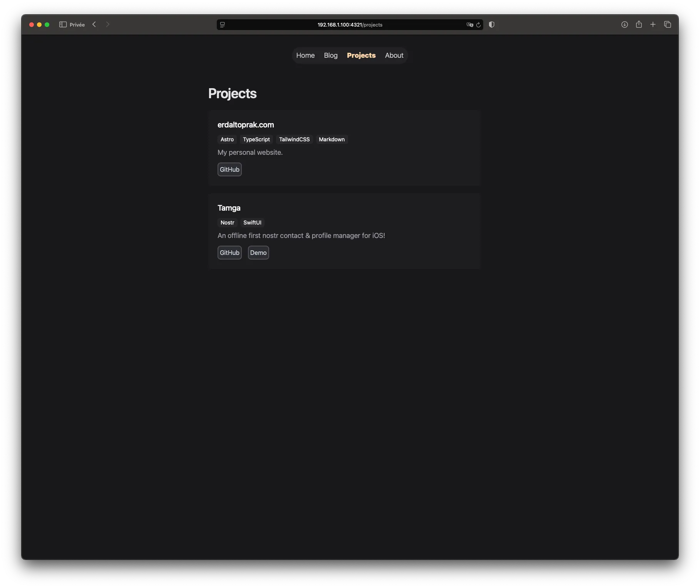Click the address bar URL field
Image resolution: width=700 pixels, height=588 pixels.
(349, 24)
